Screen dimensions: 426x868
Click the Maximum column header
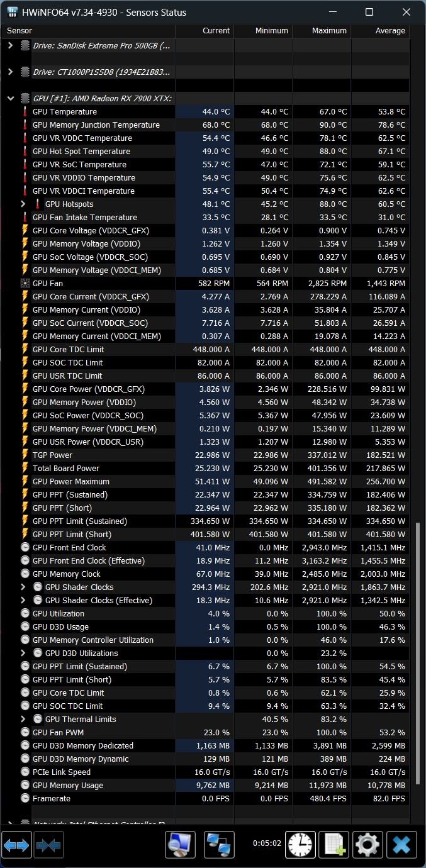[x=322, y=31]
